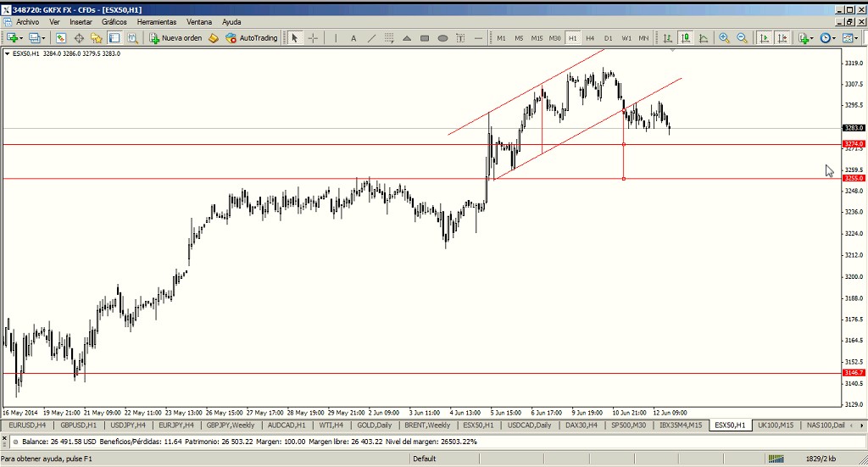Switch to the UK100,M15 chart tab

[x=776, y=425]
